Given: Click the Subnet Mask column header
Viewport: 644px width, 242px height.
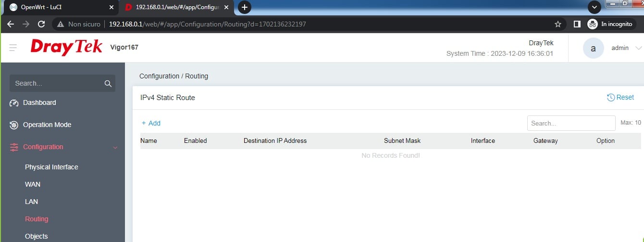Looking at the screenshot, I should click(x=402, y=141).
